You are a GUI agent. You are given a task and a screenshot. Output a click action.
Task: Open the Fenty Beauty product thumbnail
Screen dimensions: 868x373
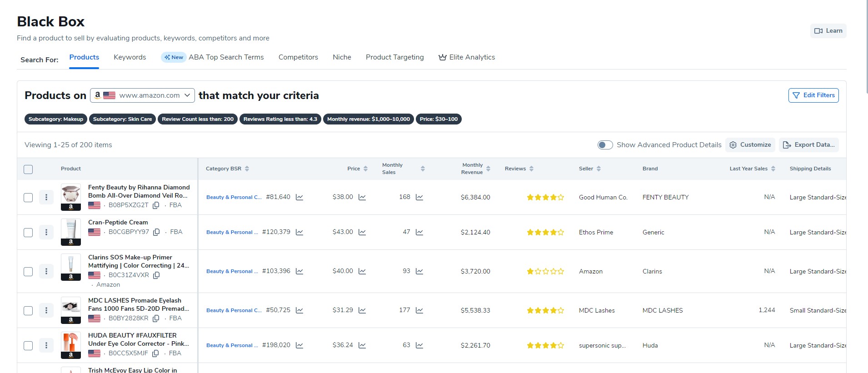coord(71,197)
